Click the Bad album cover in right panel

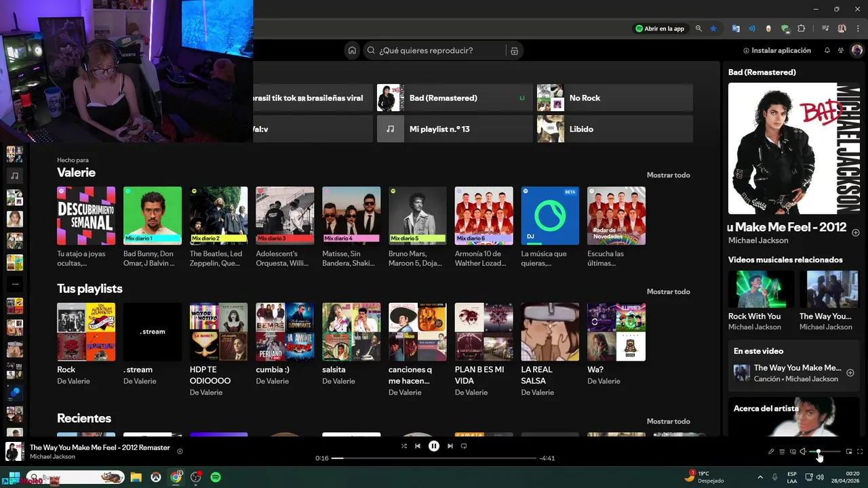pyautogui.click(x=794, y=148)
